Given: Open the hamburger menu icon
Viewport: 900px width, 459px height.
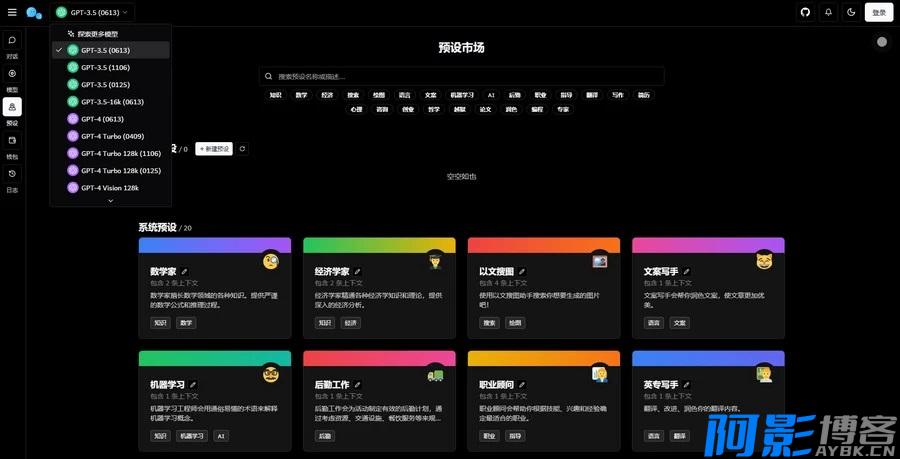Looking at the screenshot, I should [x=12, y=12].
